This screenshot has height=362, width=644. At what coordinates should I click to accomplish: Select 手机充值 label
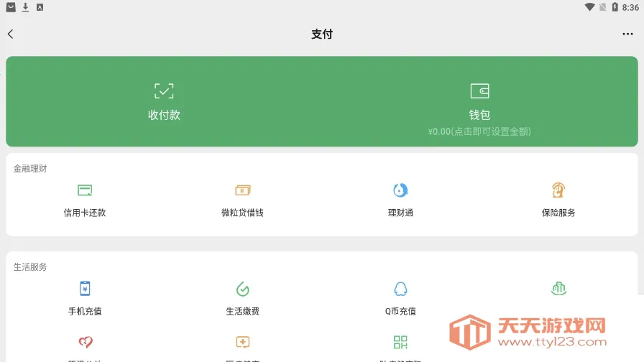click(x=85, y=311)
